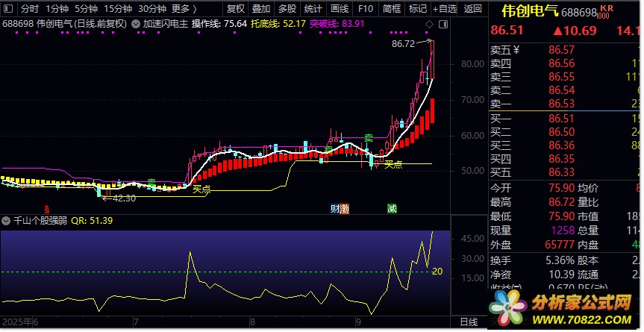Click the 财 event marker
The width and height of the screenshot is (644, 332).
coord(335,209)
